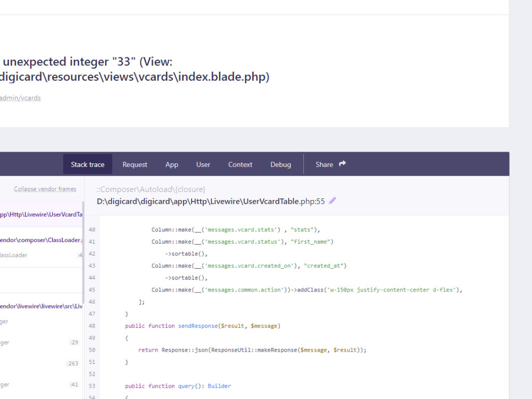Viewport: 532px width, 399px height.
Task: Click the query function name on line 53
Action: (186, 386)
